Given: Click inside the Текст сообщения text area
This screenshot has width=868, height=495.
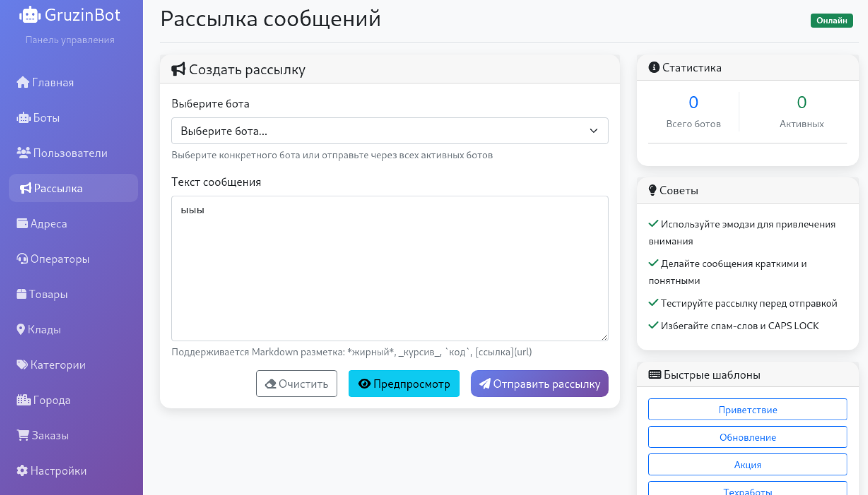Looking at the screenshot, I should [389, 268].
